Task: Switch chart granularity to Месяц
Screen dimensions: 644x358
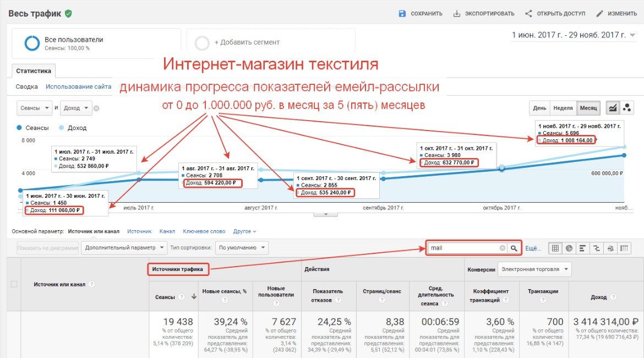Action: pos(588,108)
